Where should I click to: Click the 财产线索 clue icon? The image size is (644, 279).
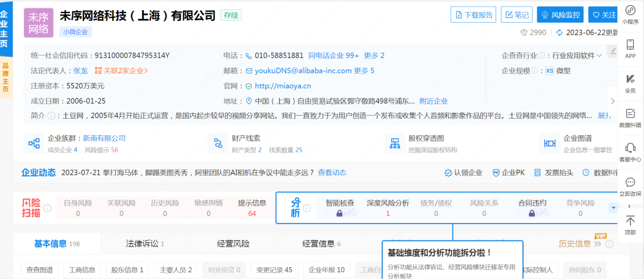pos(218,143)
